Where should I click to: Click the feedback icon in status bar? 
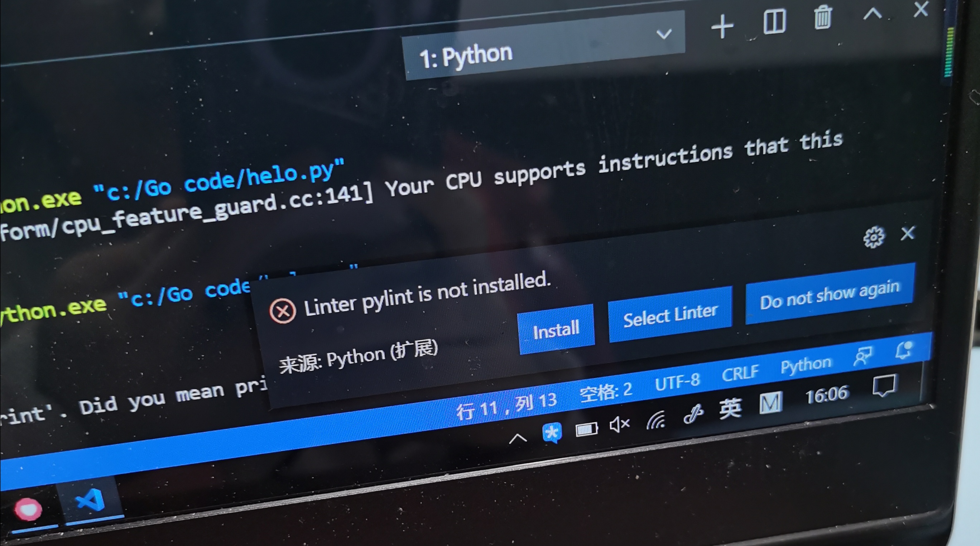[x=863, y=356]
